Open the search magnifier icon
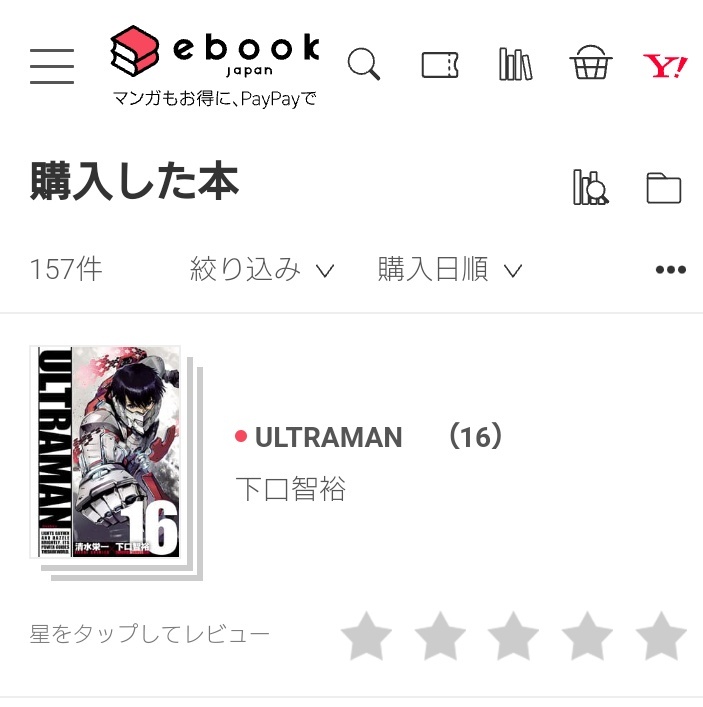 pyautogui.click(x=363, y=64)
